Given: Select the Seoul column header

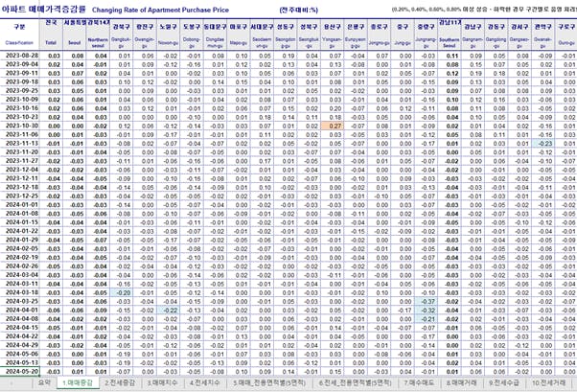Looking at the screenshot, I should pos(75,35).
